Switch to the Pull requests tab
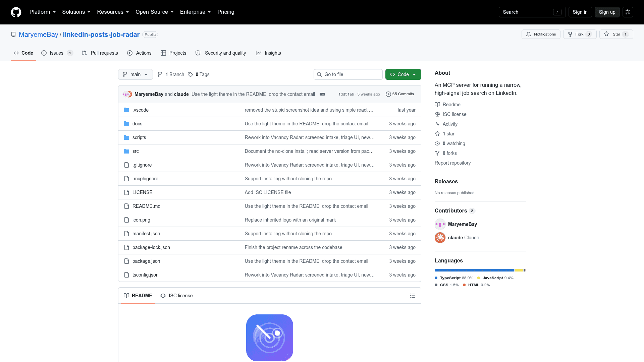 point(100,53)
